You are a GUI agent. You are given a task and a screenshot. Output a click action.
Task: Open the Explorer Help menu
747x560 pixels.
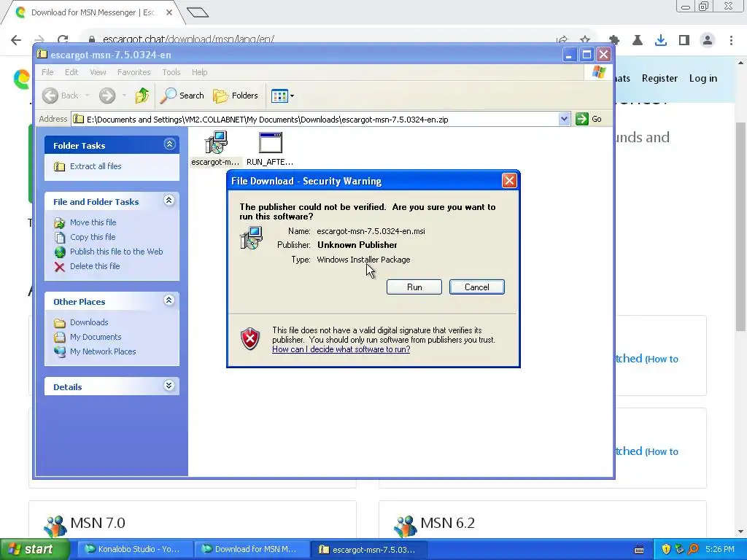pyautogui.click(x=199, y=72)
